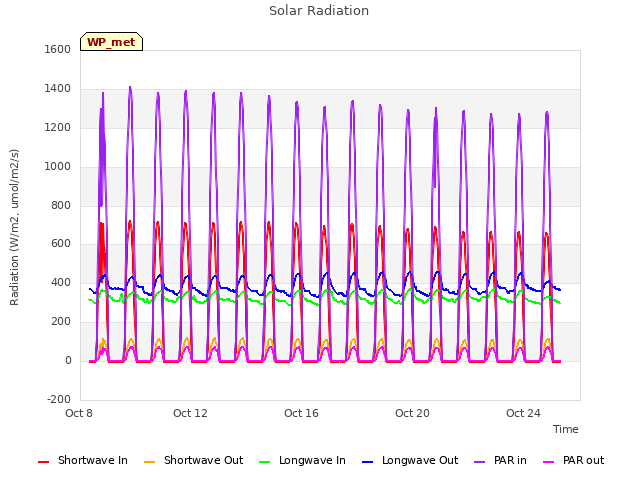Screen dimensions: 640x480
Task: Click the -200 y-axis tick label
Action: pos(59,399)
